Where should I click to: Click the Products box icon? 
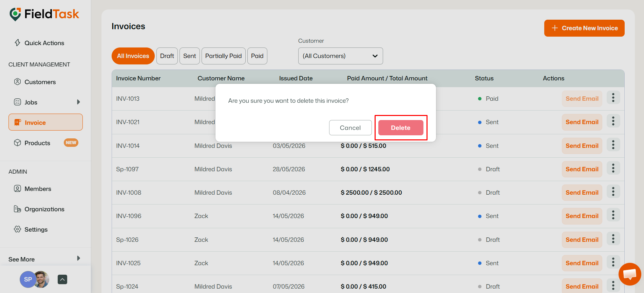pyautogui.click(x=17, y=143)
